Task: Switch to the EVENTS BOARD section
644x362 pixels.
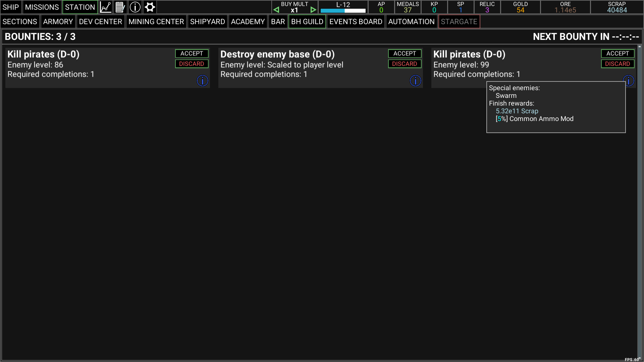Action: (356, 21)
